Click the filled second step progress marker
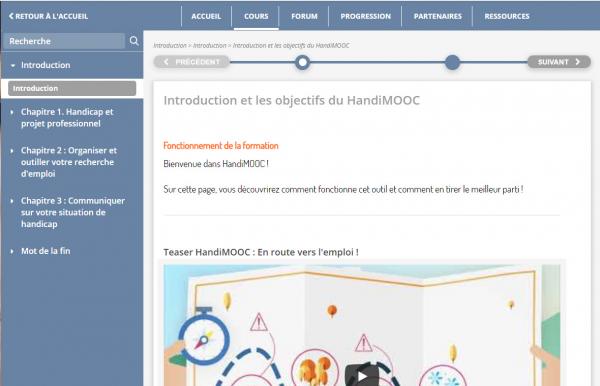 click(x=452, y=62)
